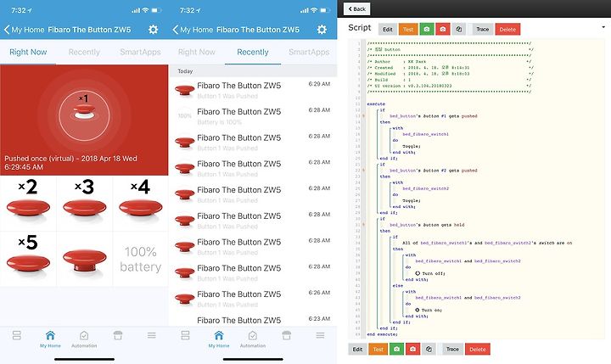Viewport: 611px width, 364px height.
Task: Go back to My Home from Recently screen
Action: click(x=193, y=30)
